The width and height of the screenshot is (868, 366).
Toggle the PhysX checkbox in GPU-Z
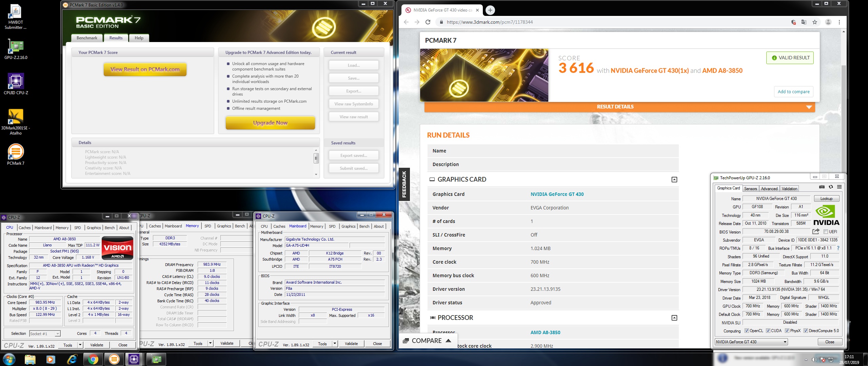pos(787,331)
